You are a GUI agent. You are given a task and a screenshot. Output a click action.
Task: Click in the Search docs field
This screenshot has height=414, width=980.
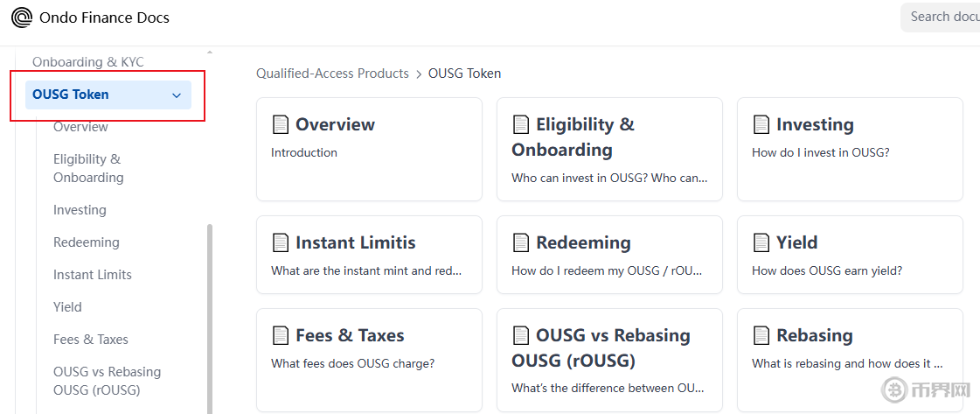942,17
